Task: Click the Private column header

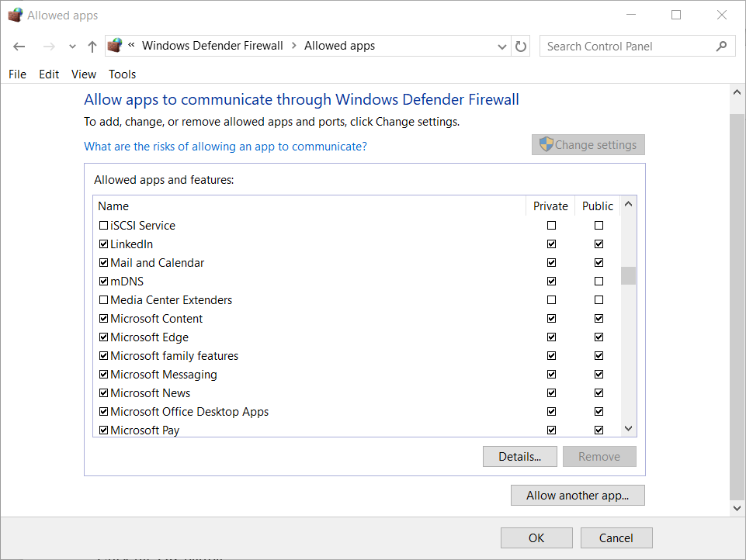Action: [550, 206]
